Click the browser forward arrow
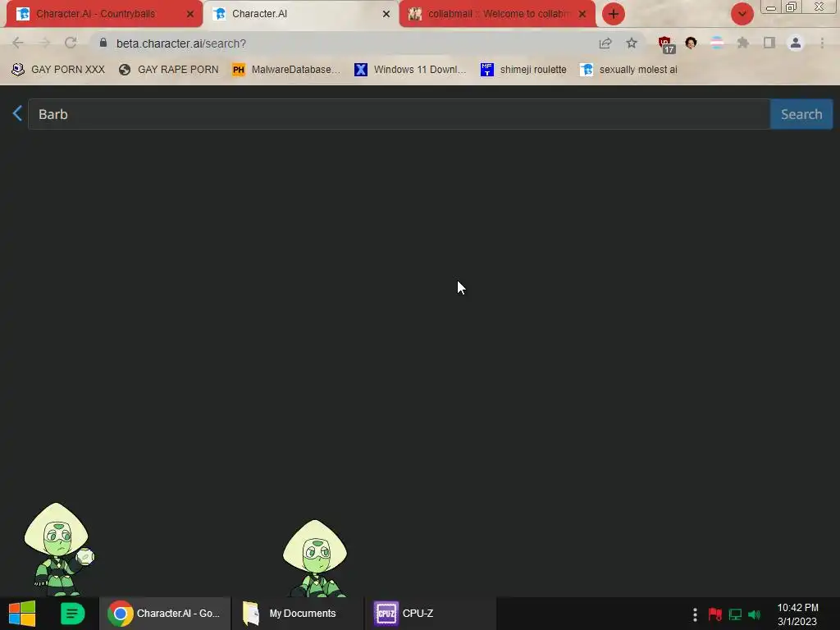The height and width of the screenshot is (630, 840). [x=44, y=43]
